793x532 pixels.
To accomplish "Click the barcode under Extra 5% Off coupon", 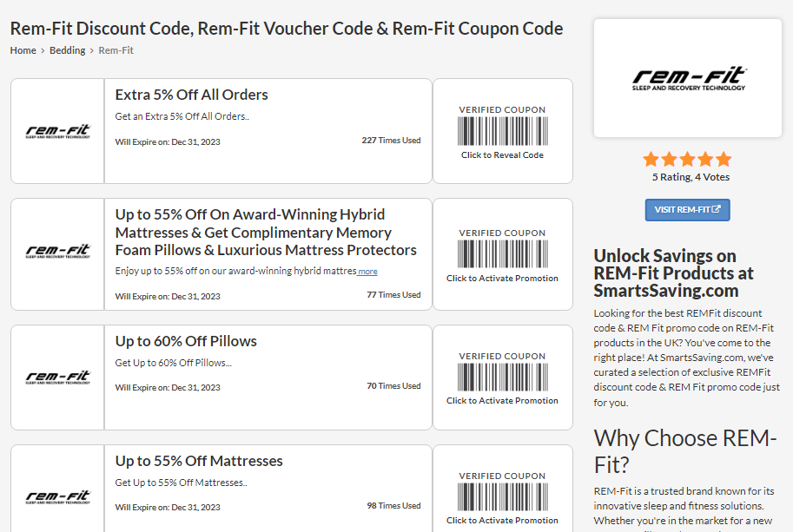I will click(503, 131).
